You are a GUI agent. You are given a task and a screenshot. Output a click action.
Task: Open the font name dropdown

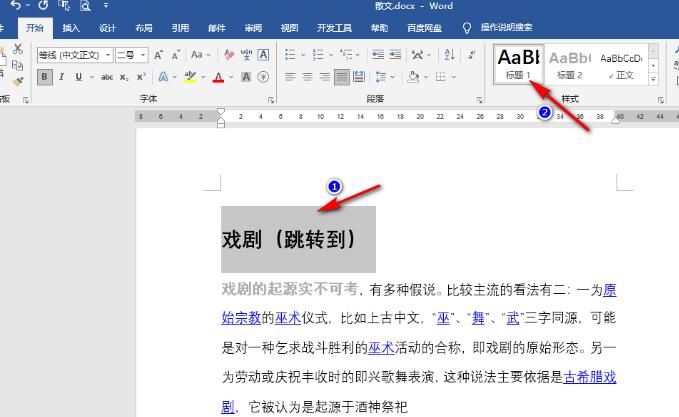point(106,55)
